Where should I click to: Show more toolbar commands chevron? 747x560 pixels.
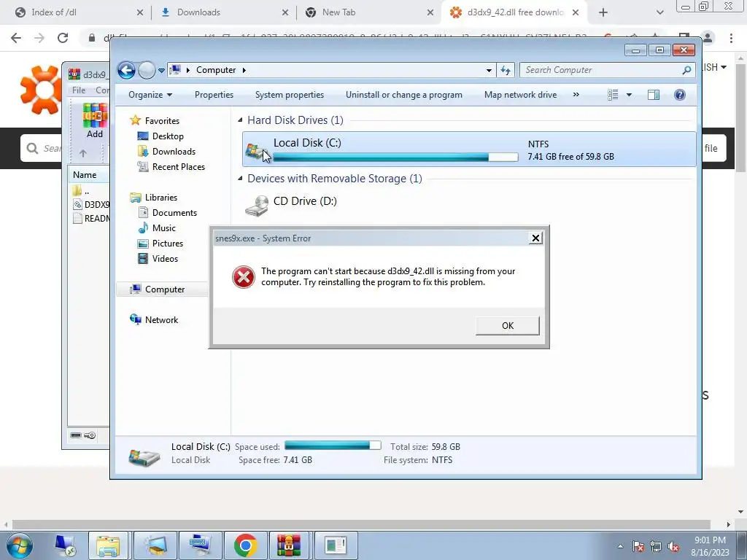point(576,95)
